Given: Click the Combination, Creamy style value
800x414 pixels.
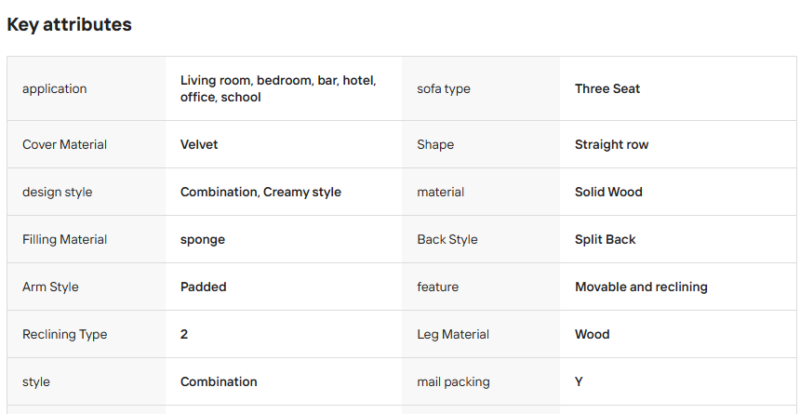Looking at the screenshot, I should [x=261, y=192].
